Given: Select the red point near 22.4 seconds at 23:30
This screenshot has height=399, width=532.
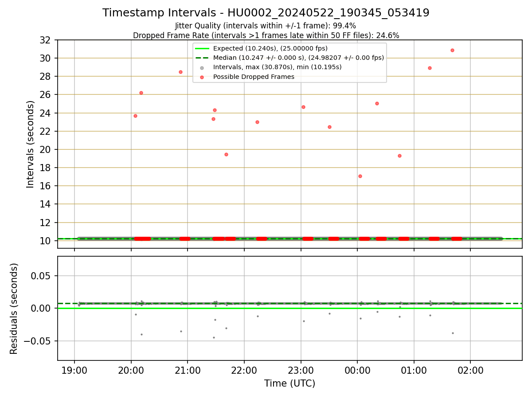Looking at the screenshot, I should click(x=329, y=127).
